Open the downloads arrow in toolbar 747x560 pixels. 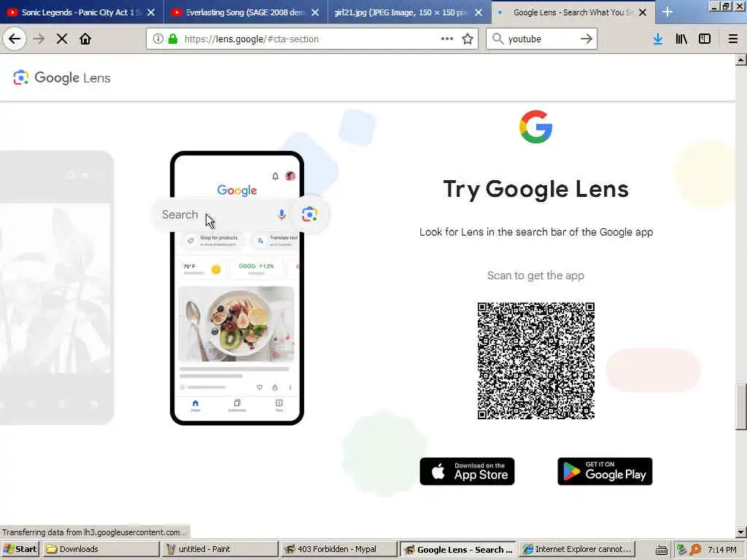coord(658,39)
